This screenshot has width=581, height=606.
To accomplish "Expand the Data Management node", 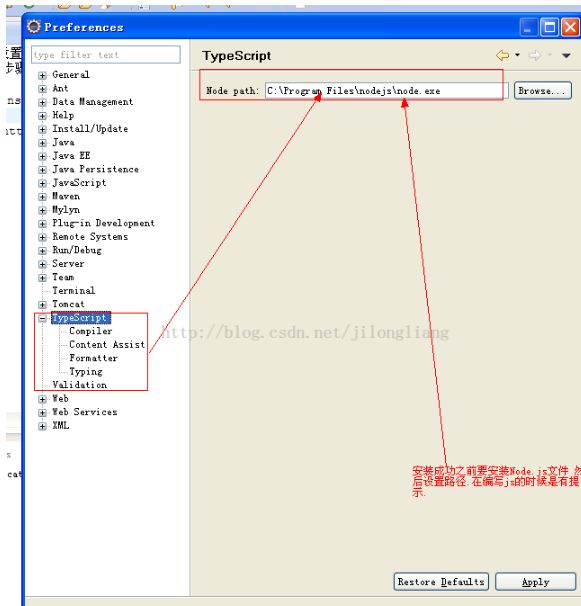I will pyautogui.click(x=43, y=102).
